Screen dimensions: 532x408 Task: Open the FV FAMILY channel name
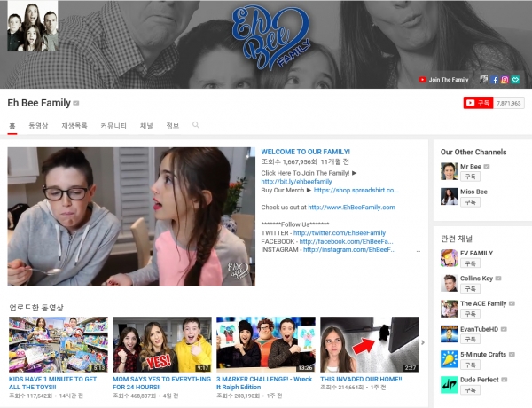pos(477,253)
